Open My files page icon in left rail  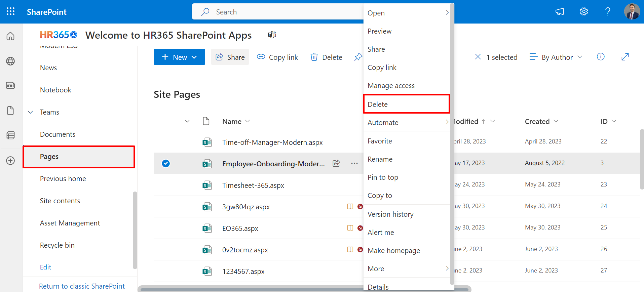click(x=11, y=111)
